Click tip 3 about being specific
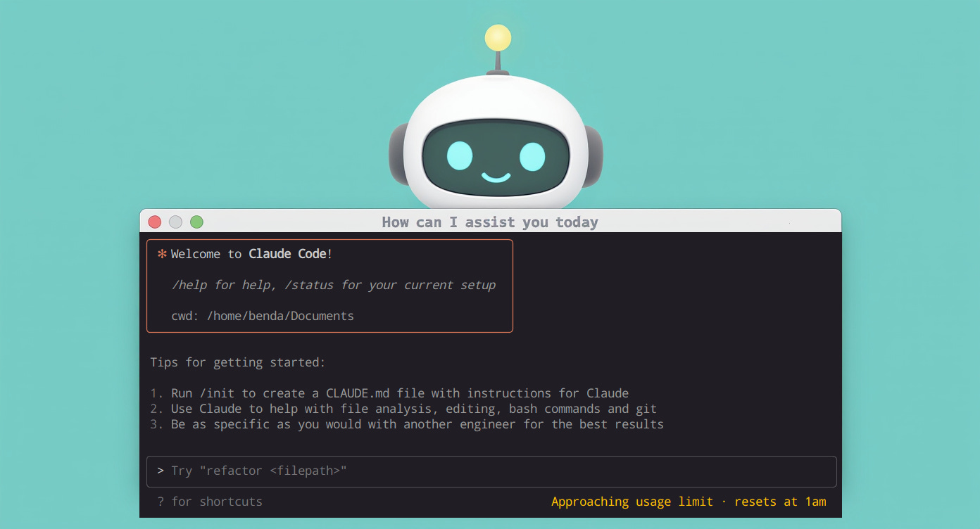980x529 pixels. point(407,424)
